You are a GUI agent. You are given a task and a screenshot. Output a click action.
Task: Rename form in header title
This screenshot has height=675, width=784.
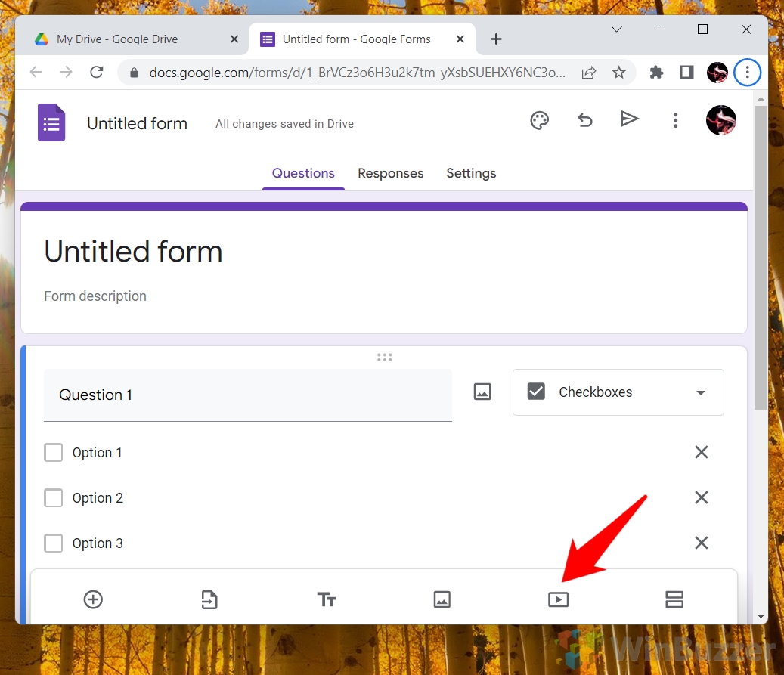point(137,123)
